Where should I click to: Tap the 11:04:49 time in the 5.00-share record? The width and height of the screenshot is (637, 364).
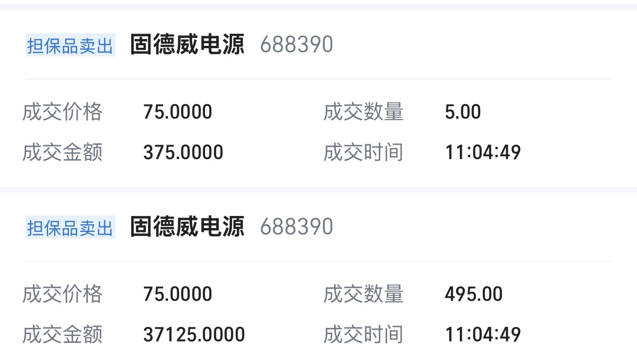point(483,153)
